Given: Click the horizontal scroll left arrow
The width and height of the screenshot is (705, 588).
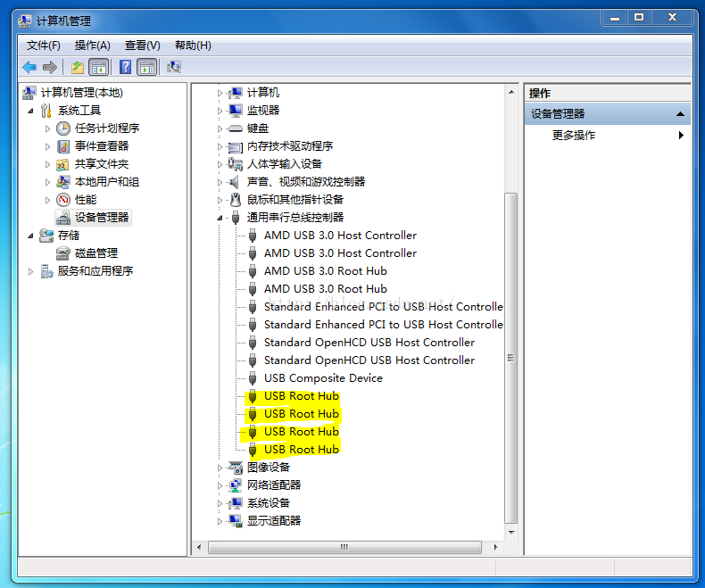Looking at the screenshot, I should tap(199, 548).
